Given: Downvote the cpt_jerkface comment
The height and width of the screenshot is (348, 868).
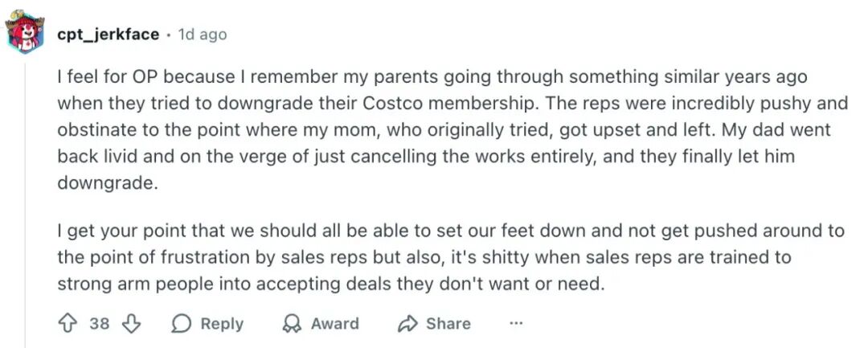Looking at the screenshot, I should [x=130, y=324].
